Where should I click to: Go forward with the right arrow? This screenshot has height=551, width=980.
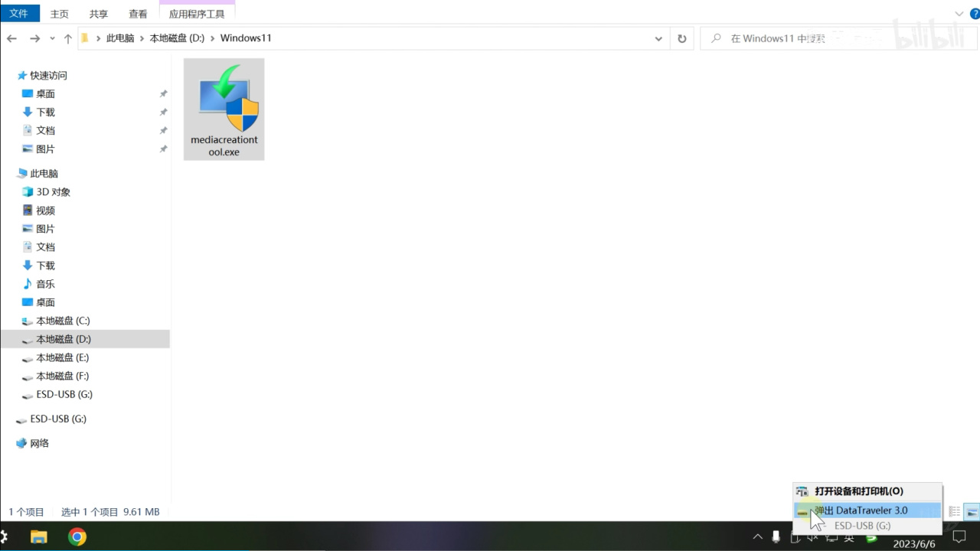point(34,38)
